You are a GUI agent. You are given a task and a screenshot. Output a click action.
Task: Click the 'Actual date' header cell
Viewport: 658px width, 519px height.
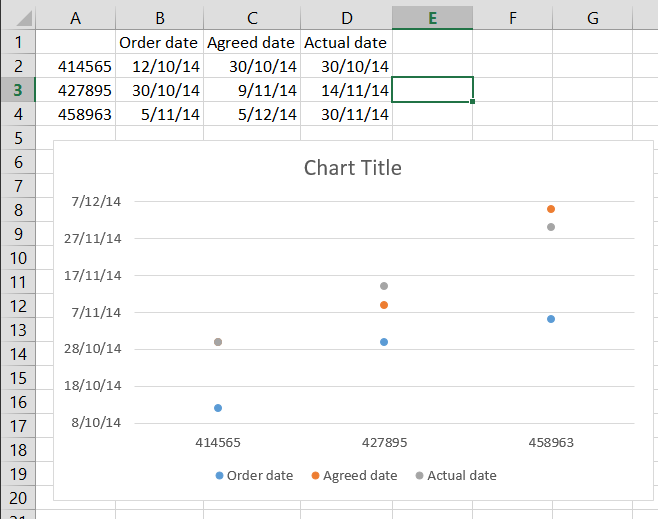coord(347,42)
